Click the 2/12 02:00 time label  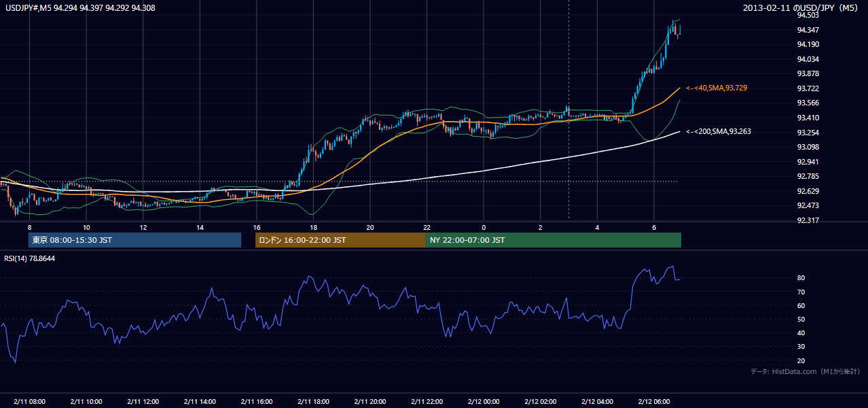click(541, 401)
